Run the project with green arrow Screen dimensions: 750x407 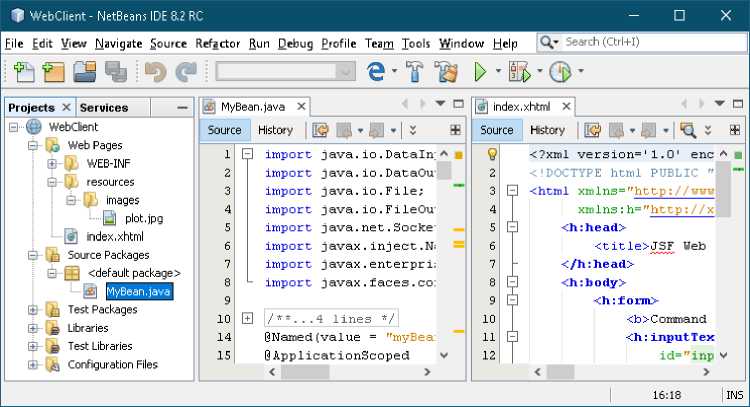click(x=481, y=72)
